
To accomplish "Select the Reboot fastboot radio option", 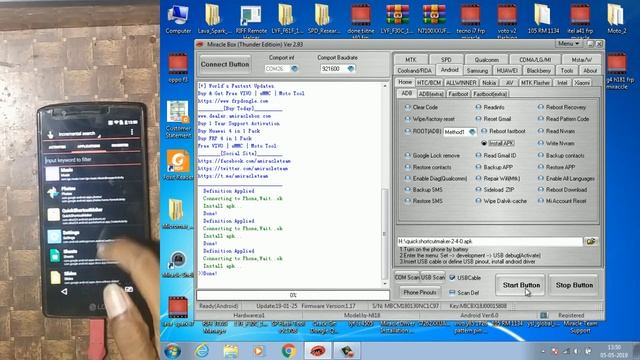I will 503,131.
